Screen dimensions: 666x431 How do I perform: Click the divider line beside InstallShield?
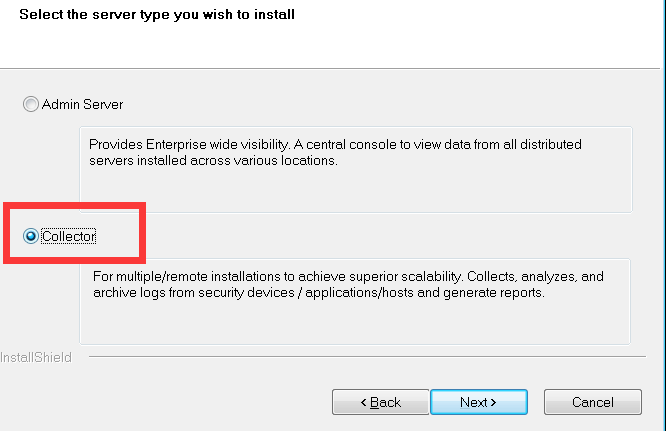tap(367, 357)
